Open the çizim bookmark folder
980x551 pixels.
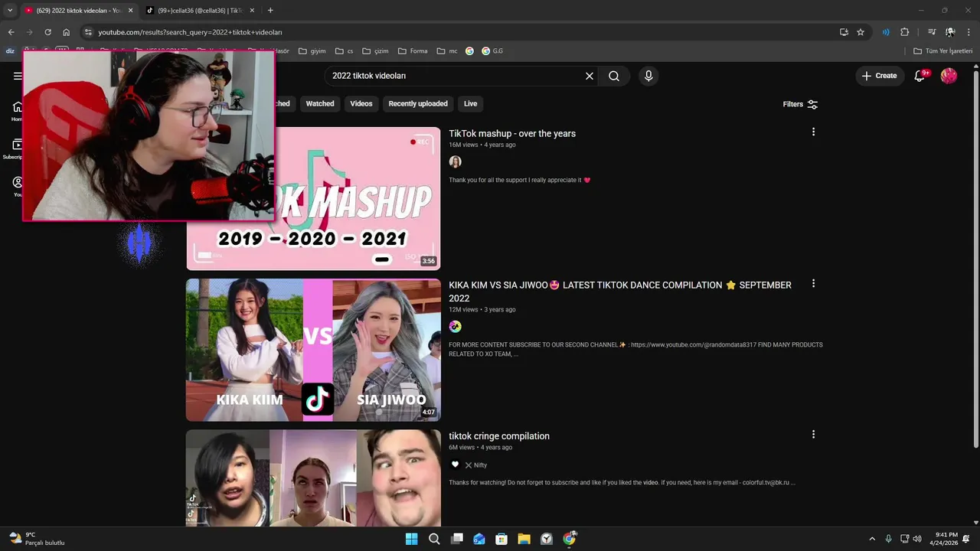click(374, 51)
